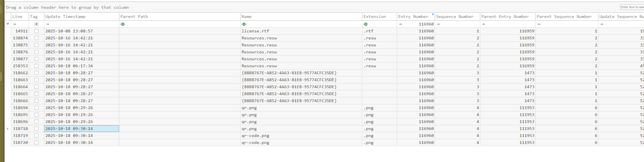Click the timestamp 2025-10-18 06:17:34
Image resolution: width=644 pixels, height=162 pixels.
point(82,66)
